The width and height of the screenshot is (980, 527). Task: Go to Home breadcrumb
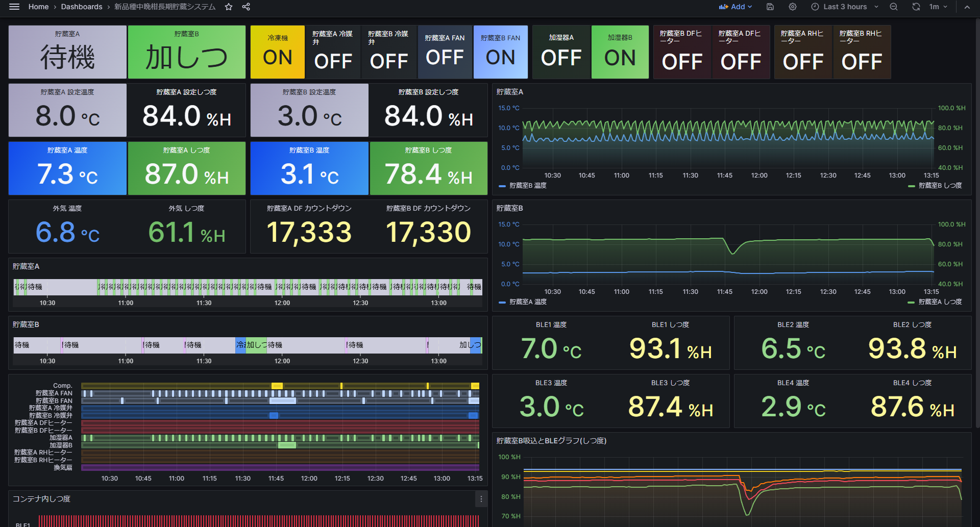pyautogui.click(x=38, y=7)
